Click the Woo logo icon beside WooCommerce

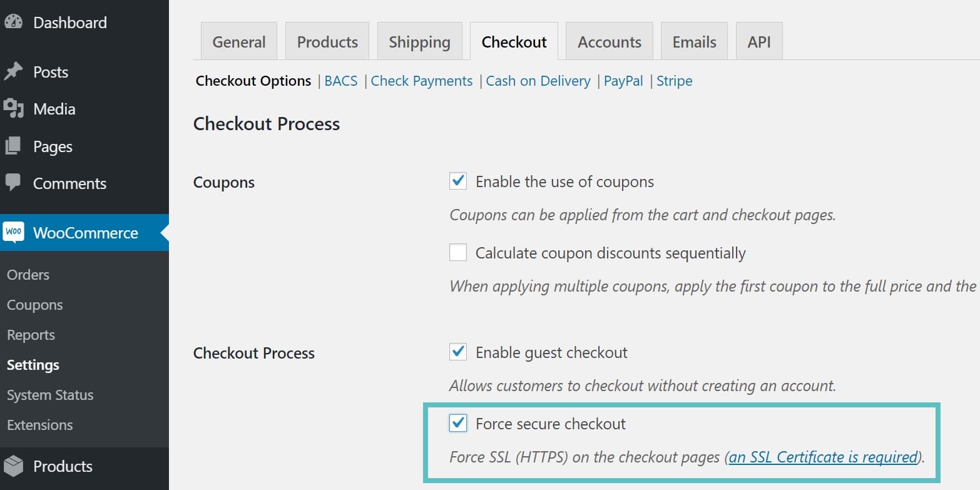pos(14,232)
